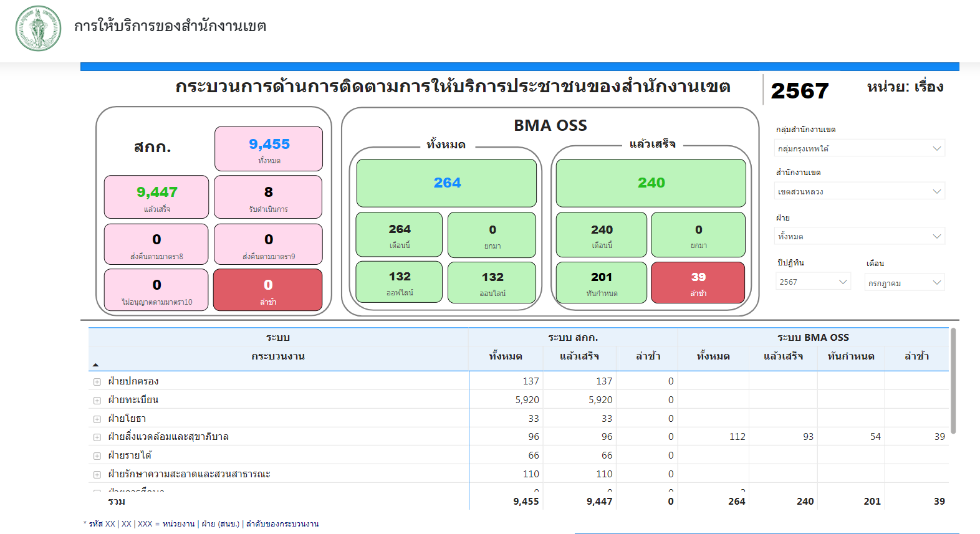Click the สกก. แล้วเสร็จ 9,447 card

156,197
